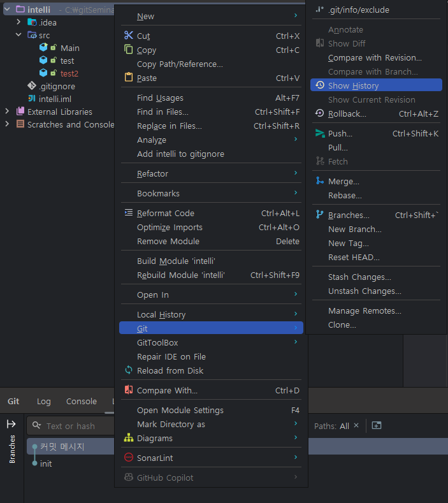
Task: Open the GitToolBox submenu
Action: pyautogui.click(x=211, y=342)
